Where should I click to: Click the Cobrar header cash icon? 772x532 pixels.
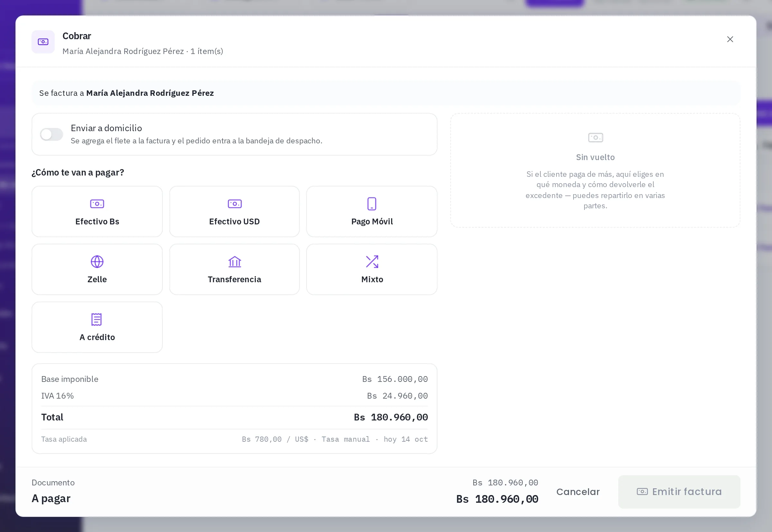coord(43,42)
